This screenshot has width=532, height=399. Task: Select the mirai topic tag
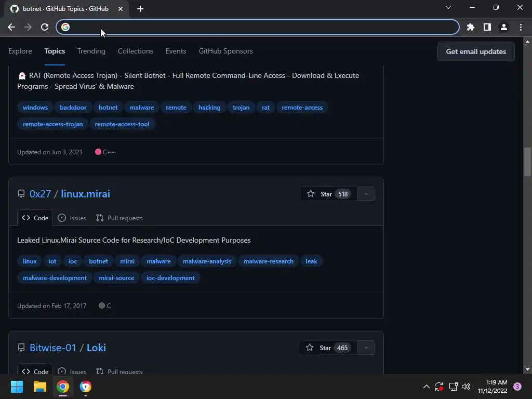(x=127, y=261)
